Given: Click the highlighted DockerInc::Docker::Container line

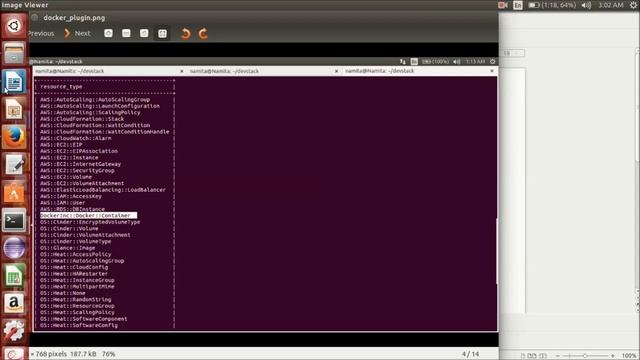Looking at the screenshot, I should point(88,215).
